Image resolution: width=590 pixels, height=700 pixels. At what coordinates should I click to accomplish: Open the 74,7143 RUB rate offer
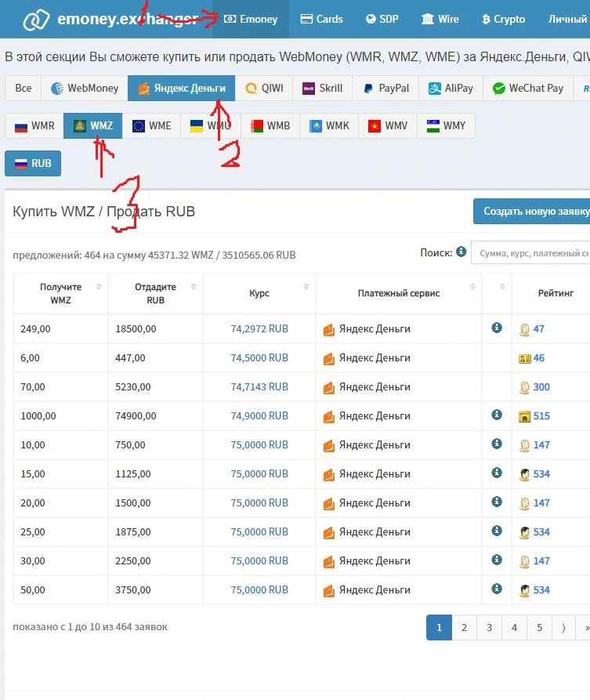click(x=259, y=387)
